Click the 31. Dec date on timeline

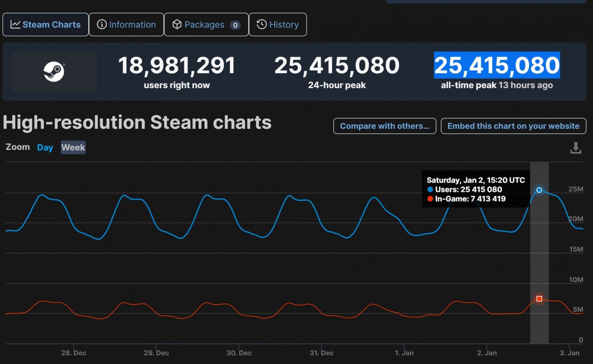click(321, 353)
